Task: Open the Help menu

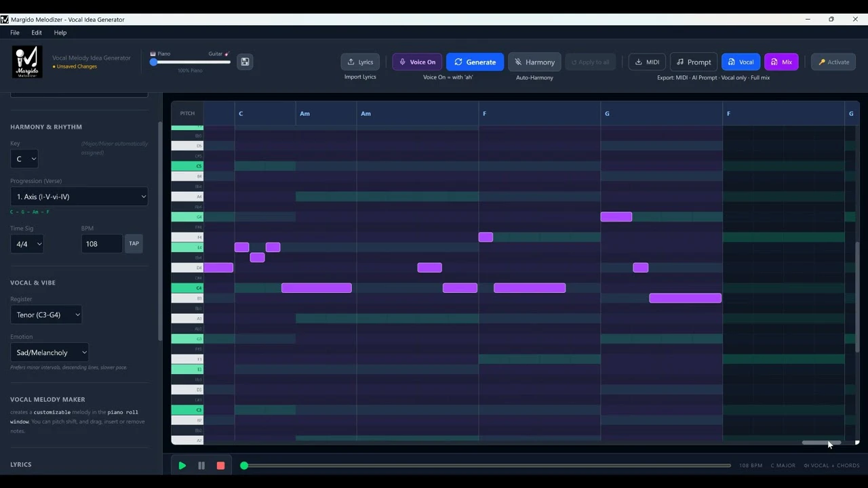Action: coord(60,33)
